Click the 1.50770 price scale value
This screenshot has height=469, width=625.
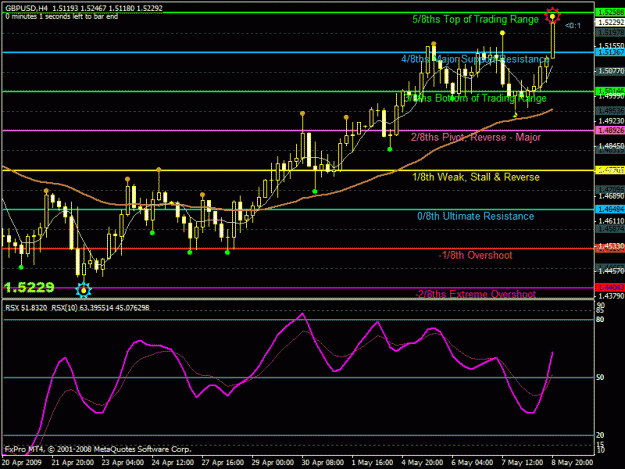tap(611, 71)
